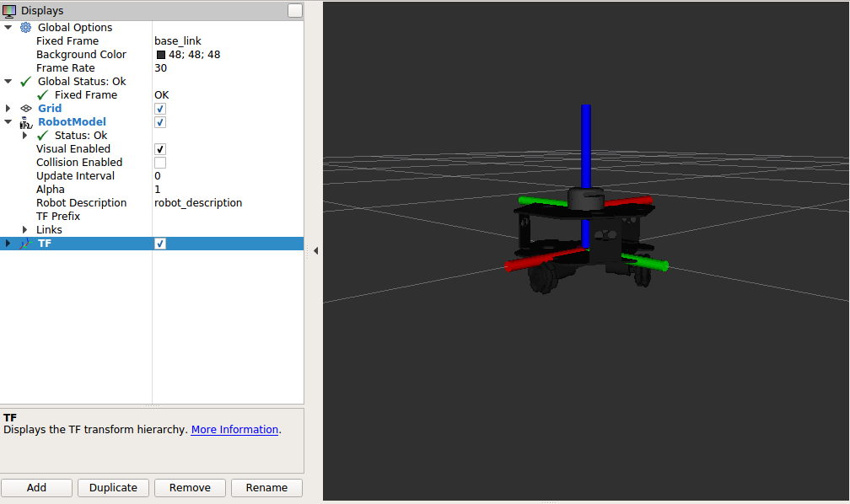The height and width of the screenshot is (504, 850).
Task: Collapse the Global Options section
Action: point(8,27)
